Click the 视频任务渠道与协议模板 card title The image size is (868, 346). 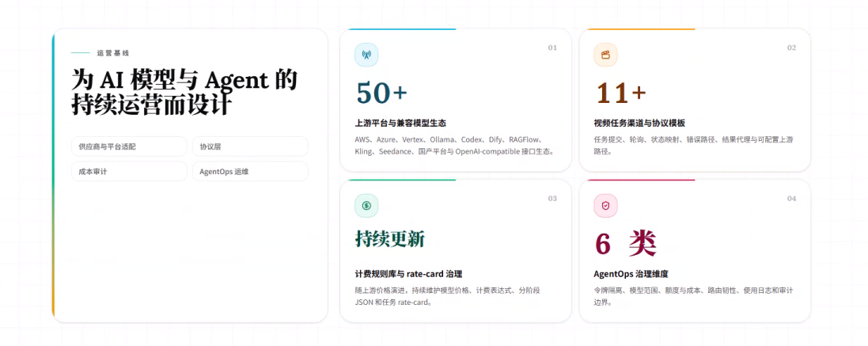(639, 123)
